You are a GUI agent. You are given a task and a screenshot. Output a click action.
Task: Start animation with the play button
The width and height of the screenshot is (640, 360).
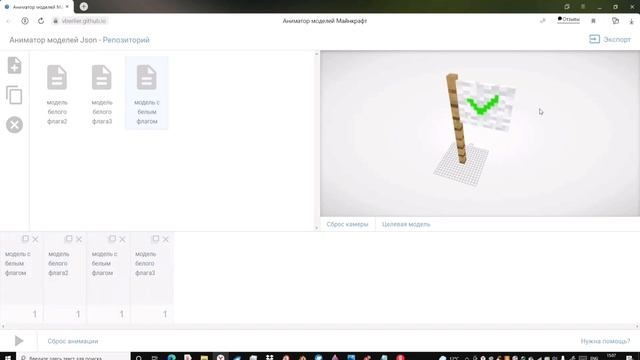(x=19, y=341)
